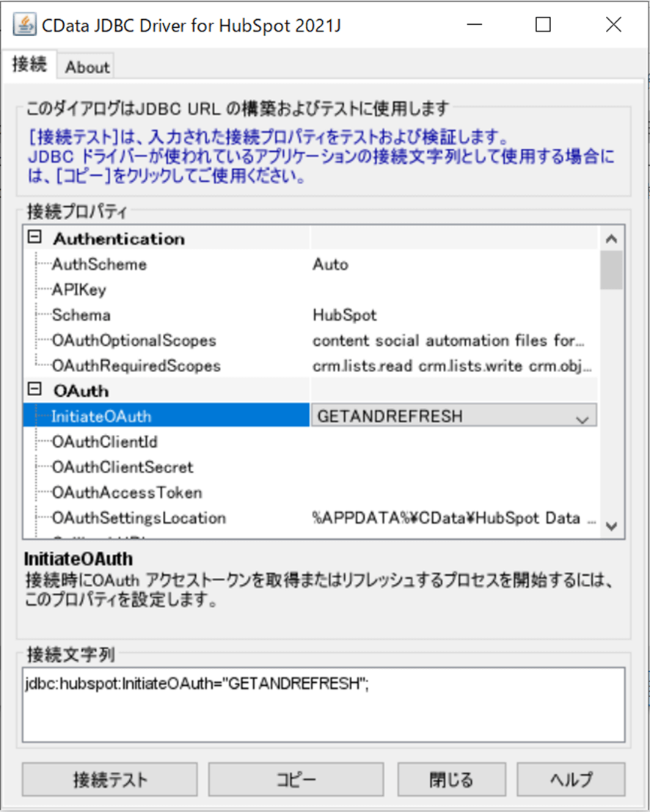This screenshot has height=812, width=650.
Task: Open help with the ヘルプ button
Action: point(571,780)
